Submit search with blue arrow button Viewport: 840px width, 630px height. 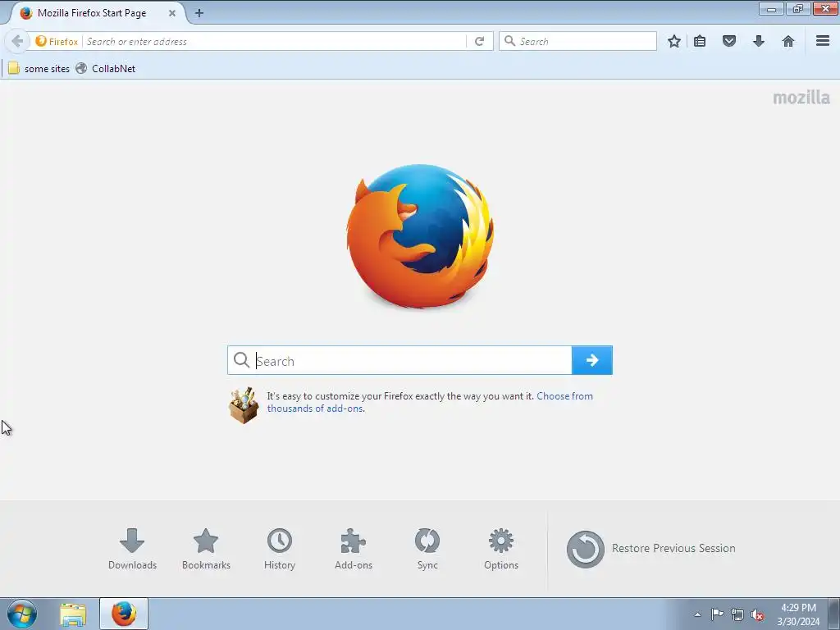click(x=592, y=361)
